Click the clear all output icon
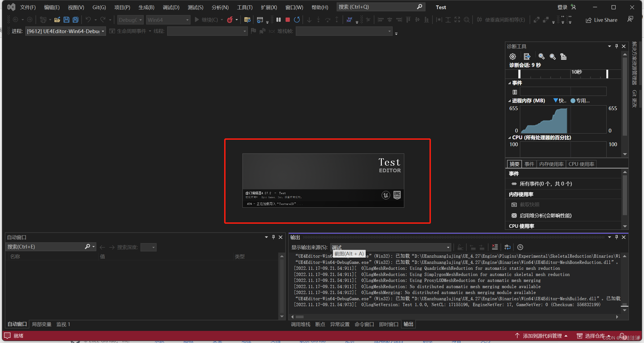This screenshot has width=644, height=343. [495, 247]
